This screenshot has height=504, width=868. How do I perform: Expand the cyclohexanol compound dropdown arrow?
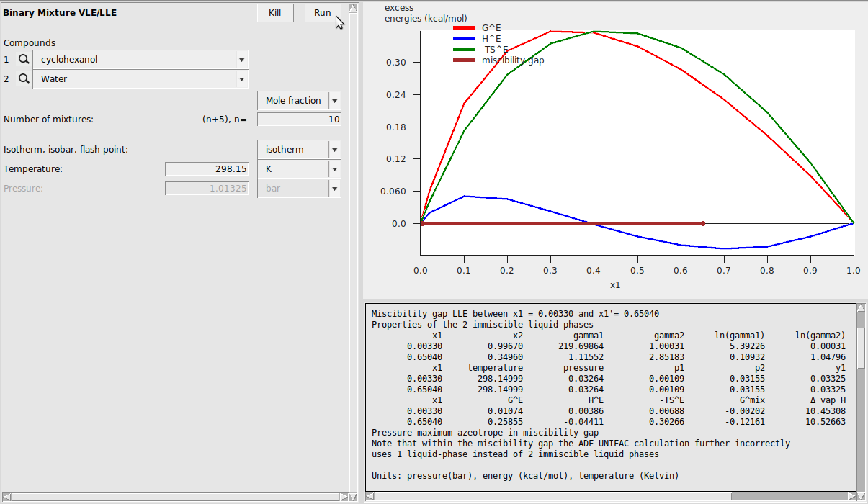(241, 60)
